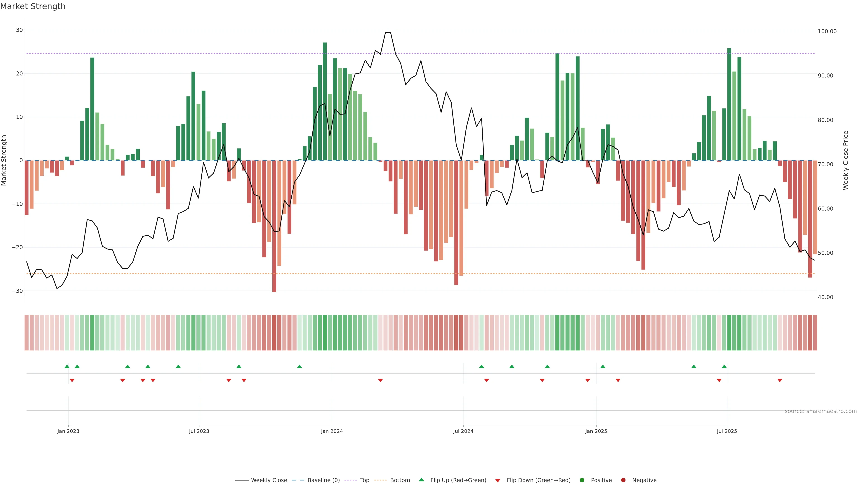Click the source: sharemaestro.com text

pyautogui.click(x=821, y=411)
